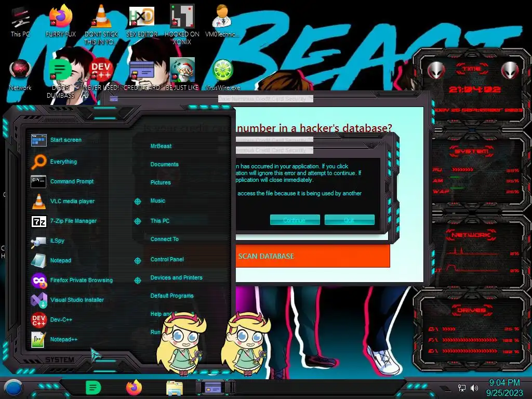This screenshot has height=399, width=532.
Task: Open the green chat app on taskbar
Action: click(x=94, y=388)
